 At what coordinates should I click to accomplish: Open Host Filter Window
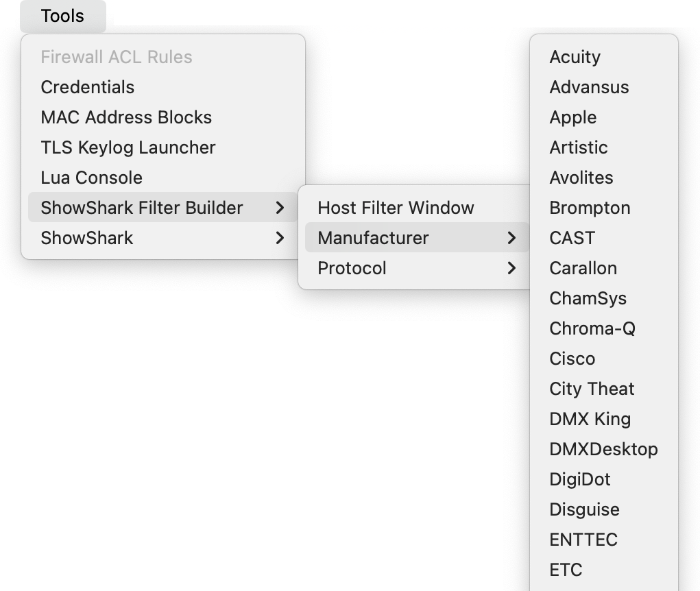[396, 208]
